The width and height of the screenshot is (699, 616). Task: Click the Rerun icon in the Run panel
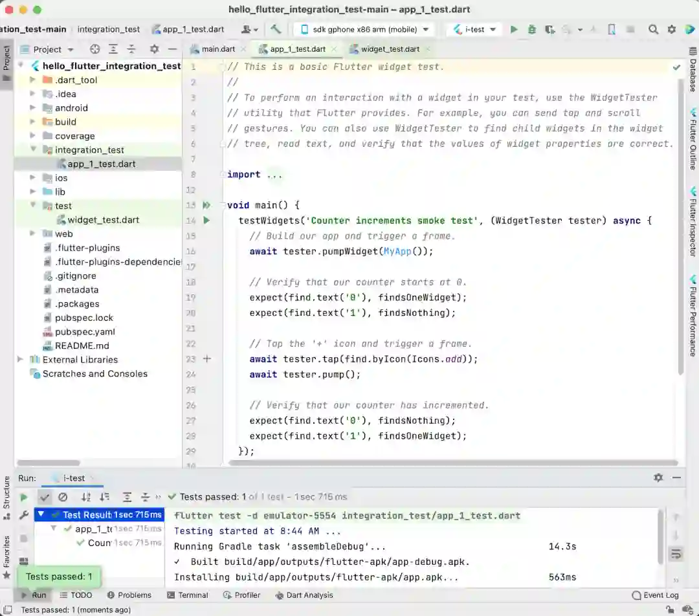24,497
